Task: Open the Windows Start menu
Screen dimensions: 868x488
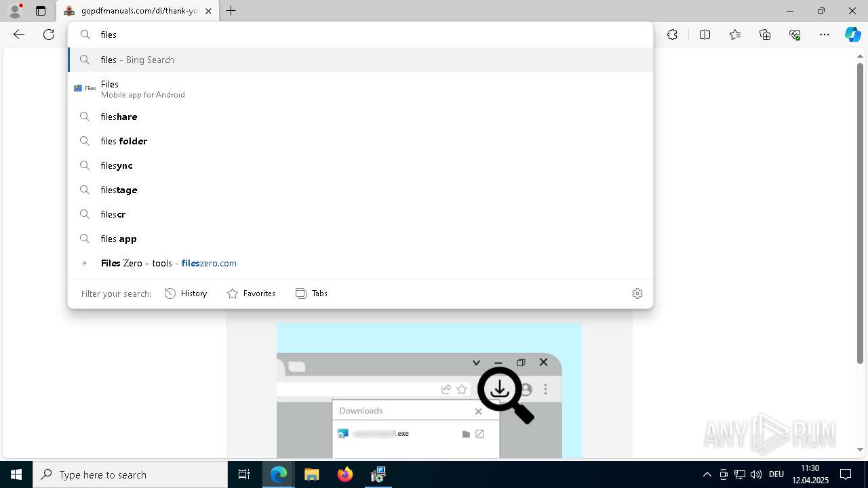Action: click(16, 474)
